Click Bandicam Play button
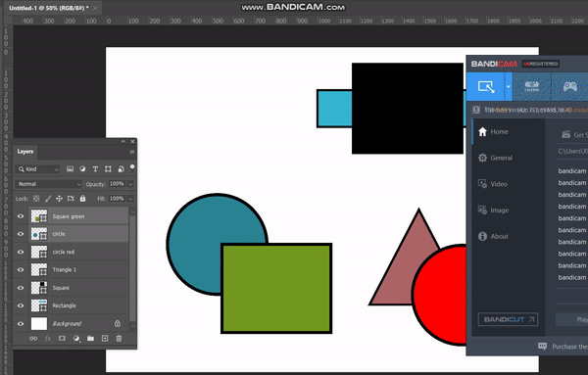Image resolution: width=588 pixels, height=375 pixels. [572, 319]
